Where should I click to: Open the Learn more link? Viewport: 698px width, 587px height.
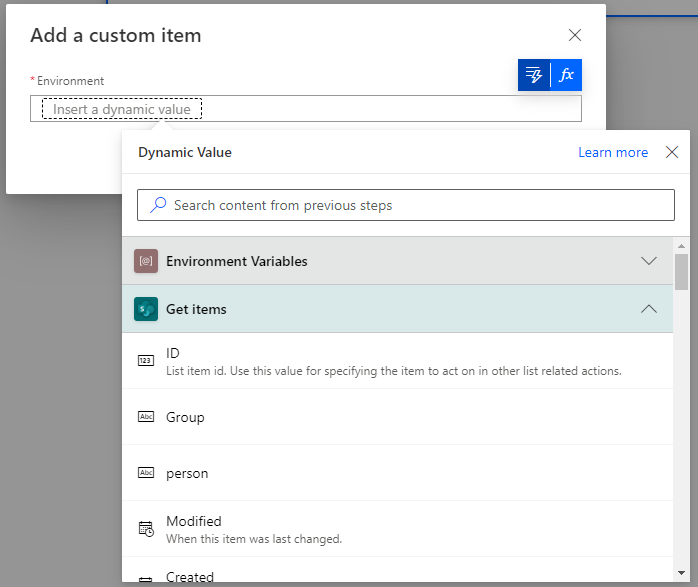click(613, 152)
